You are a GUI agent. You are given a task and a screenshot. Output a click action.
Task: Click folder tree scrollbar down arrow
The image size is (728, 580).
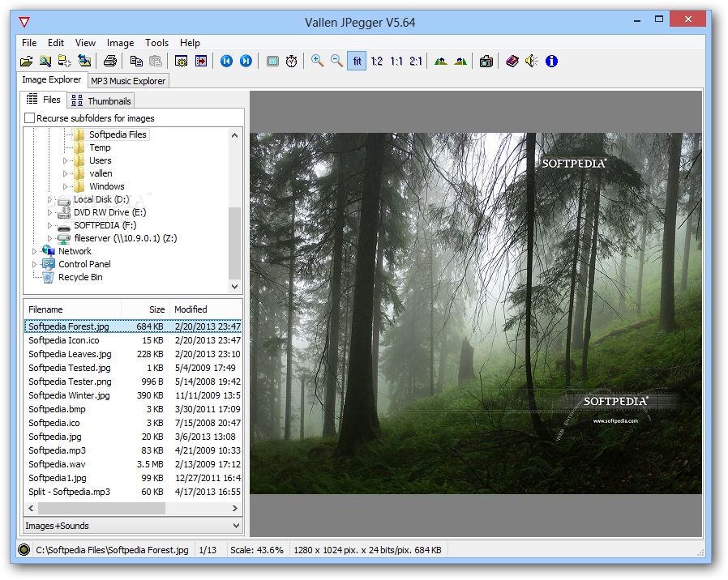[x=235, y=287]
